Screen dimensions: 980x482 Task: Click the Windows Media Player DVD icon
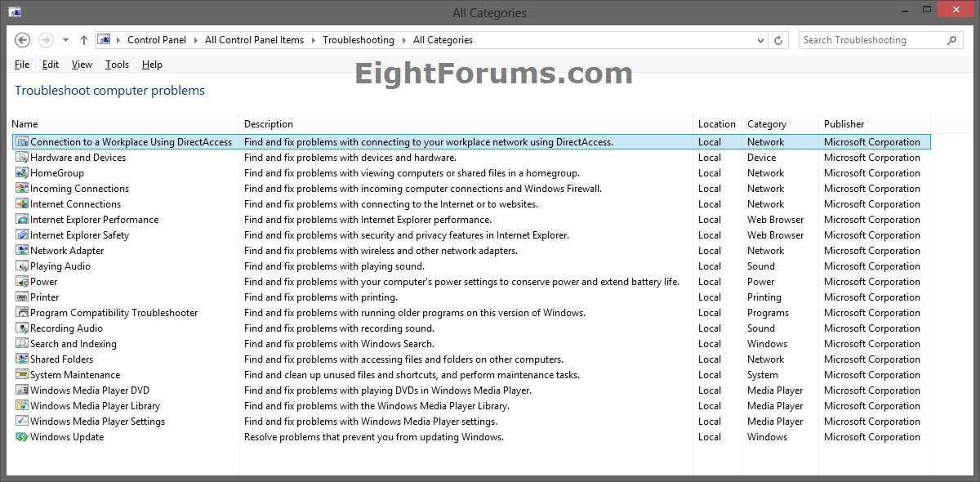pos(22,391)
